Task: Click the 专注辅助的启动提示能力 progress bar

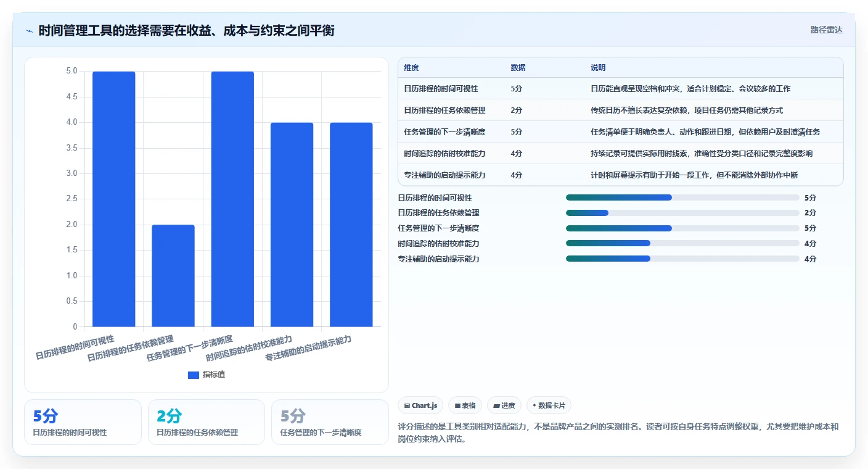Action: click(682, 259)
